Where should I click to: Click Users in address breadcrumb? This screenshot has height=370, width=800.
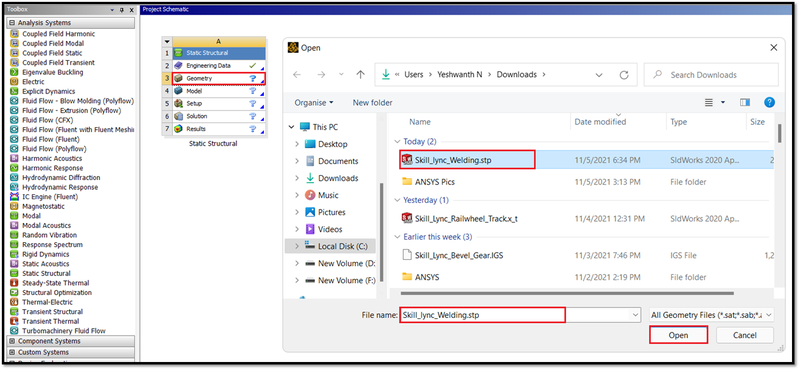(x=414, y=75)
